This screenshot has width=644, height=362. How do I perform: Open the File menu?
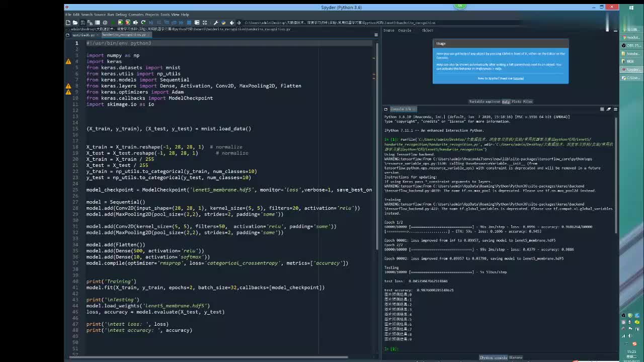(68, 15)
